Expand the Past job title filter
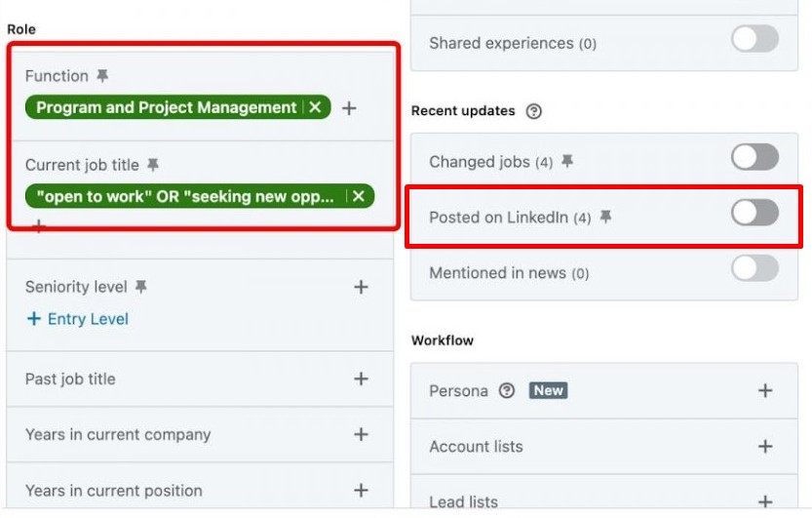 (x=361, y=379)
